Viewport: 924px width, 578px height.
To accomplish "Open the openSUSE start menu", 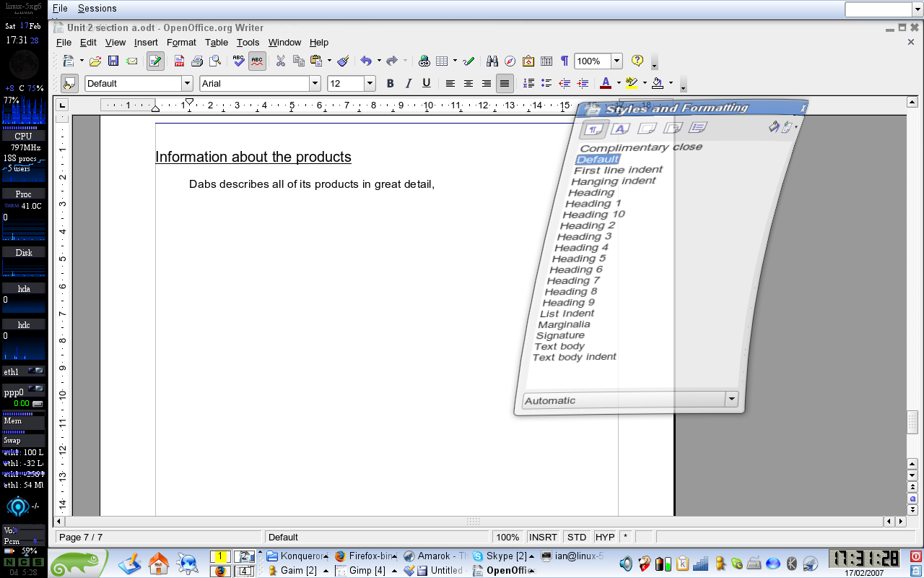I will pyautogui.click(x=78, y=563).
